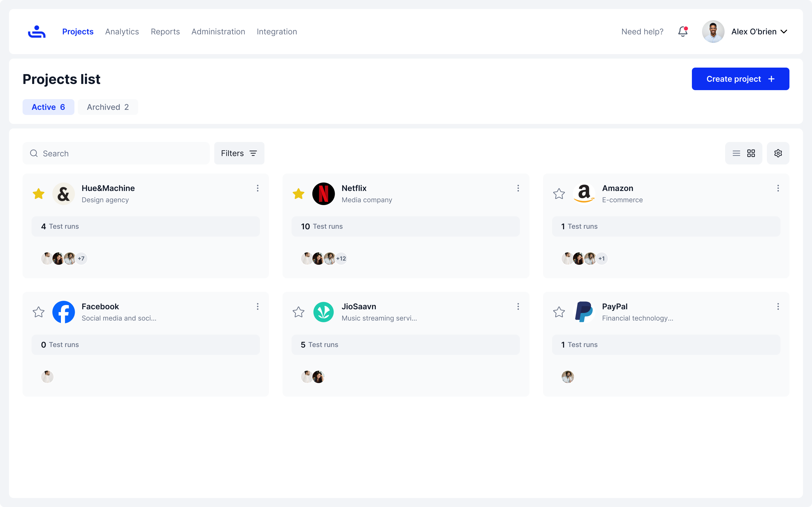The height and width of the screenshot is (507, 812).
Task: Click the +12 members badge on Netflix
Action: click(x=341, y=259)
